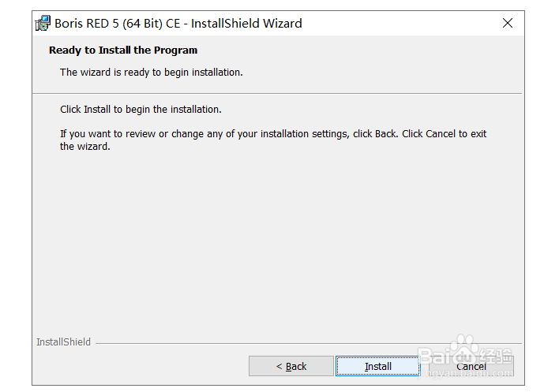
Task: Click the Baidu paw print watermark logo
Action: pos(463,343)
